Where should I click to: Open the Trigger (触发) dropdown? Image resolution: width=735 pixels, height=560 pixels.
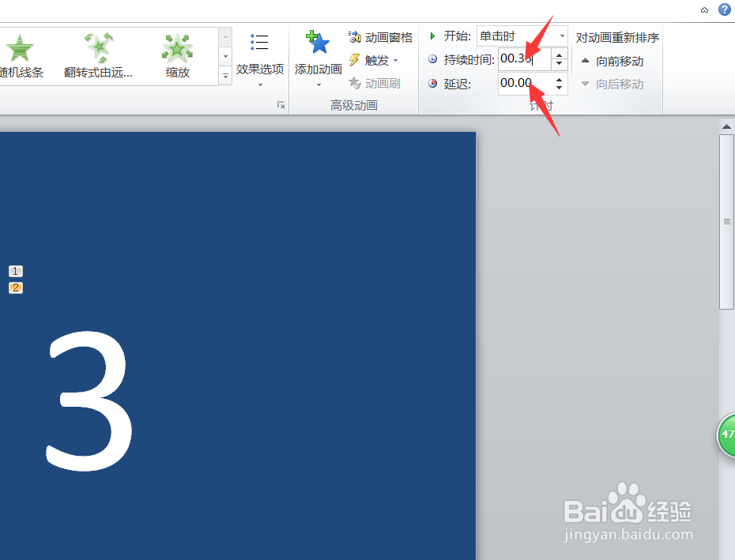point(374,61)
